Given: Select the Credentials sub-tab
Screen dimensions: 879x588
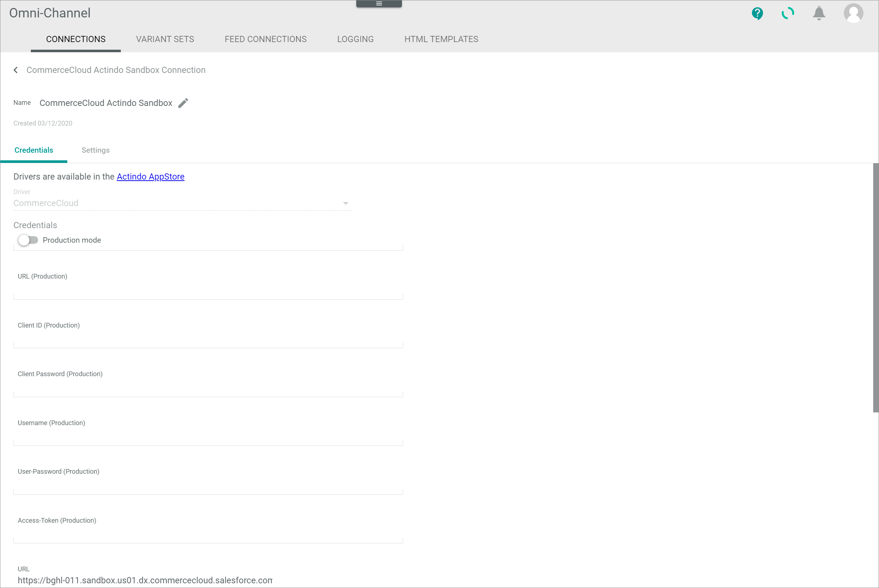Looking at the screenshot, I should pos(34,150).
